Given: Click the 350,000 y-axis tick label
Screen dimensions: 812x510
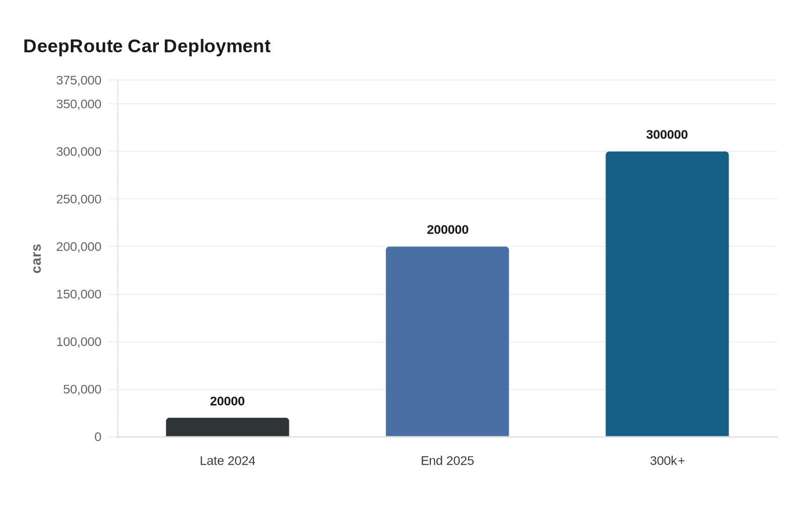Looking at the screenshot, I should [x=79, y=104].
